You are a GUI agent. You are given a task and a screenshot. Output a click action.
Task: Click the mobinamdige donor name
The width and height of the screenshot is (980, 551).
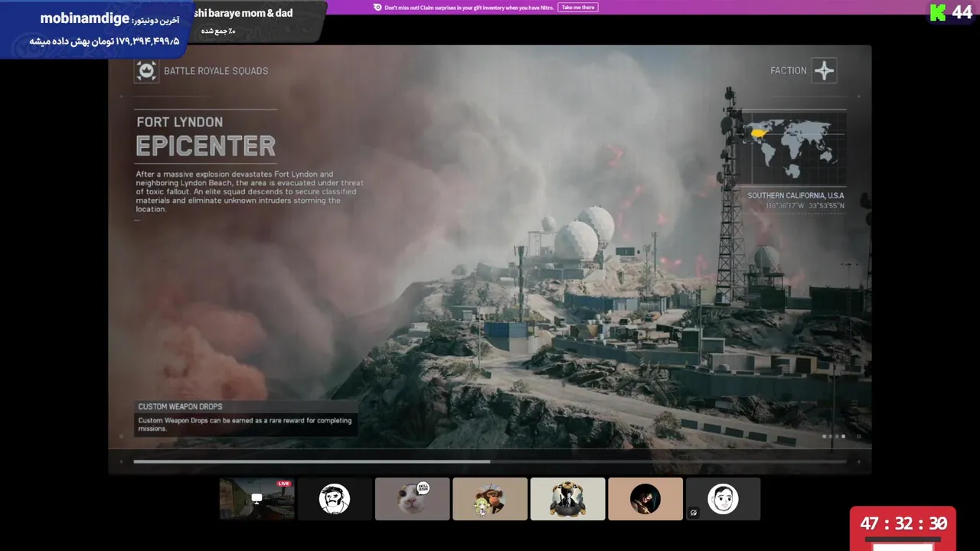pyautogui.click(x=85, y=18)
